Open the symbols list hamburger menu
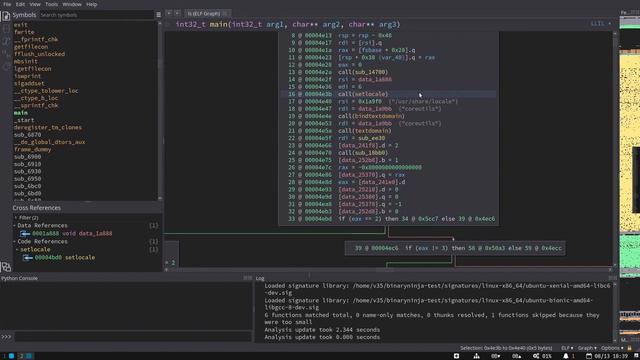Image resolution: width=640 pixels, height=360 pixels. coord(158,15)
